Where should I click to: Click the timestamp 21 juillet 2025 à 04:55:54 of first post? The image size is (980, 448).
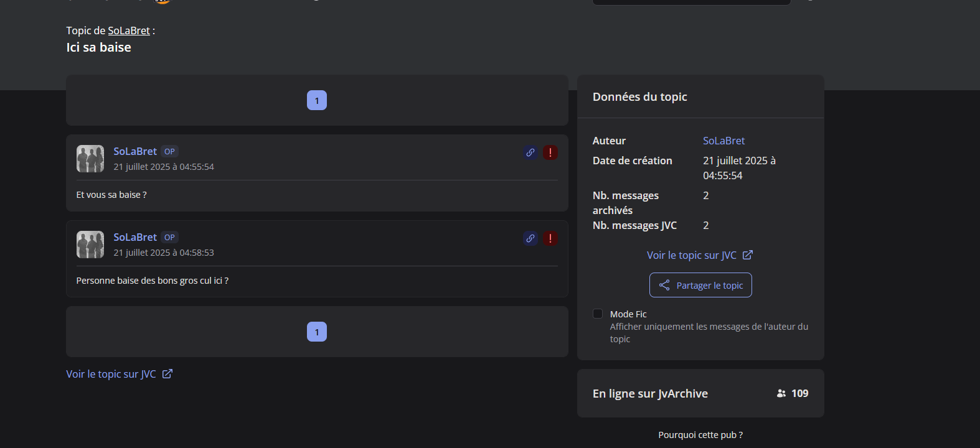164,167
